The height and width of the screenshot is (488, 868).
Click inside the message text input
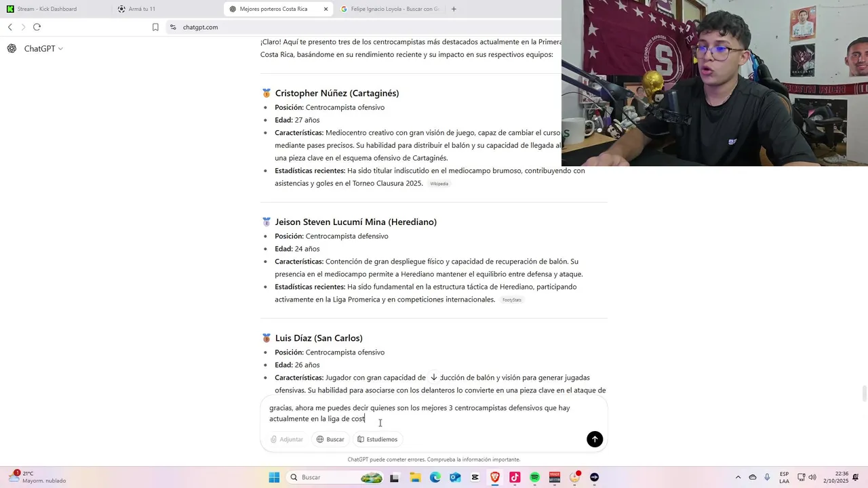tap(434, 413)
